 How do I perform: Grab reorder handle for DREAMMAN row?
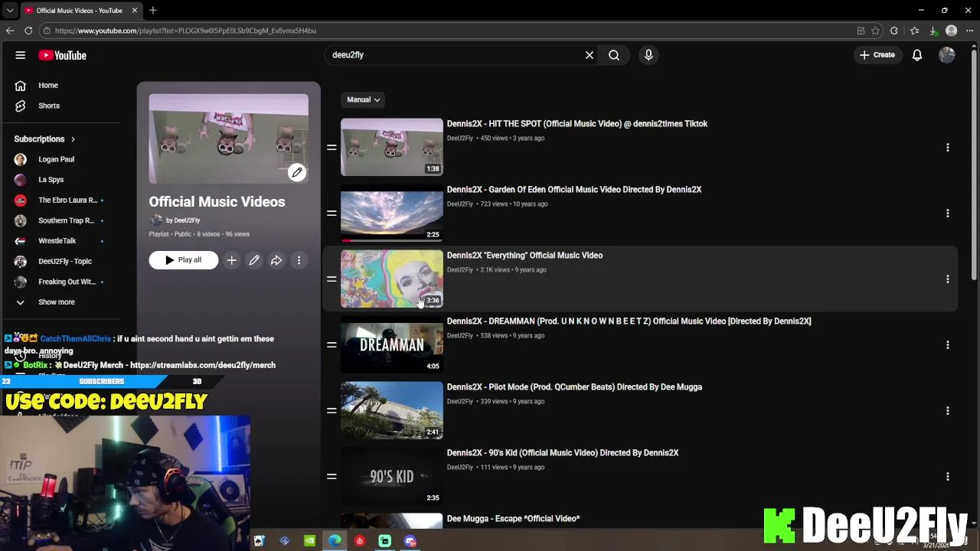click(332, 344)
